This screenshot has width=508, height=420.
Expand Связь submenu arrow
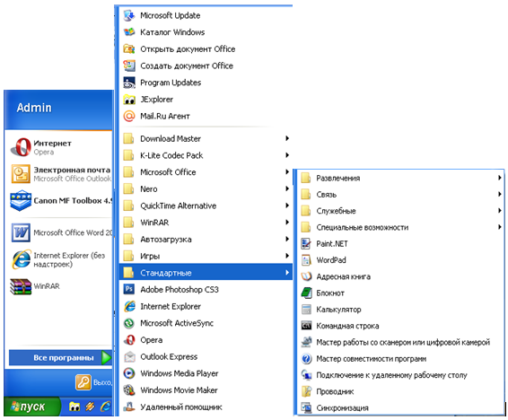(x=500, y=194)
